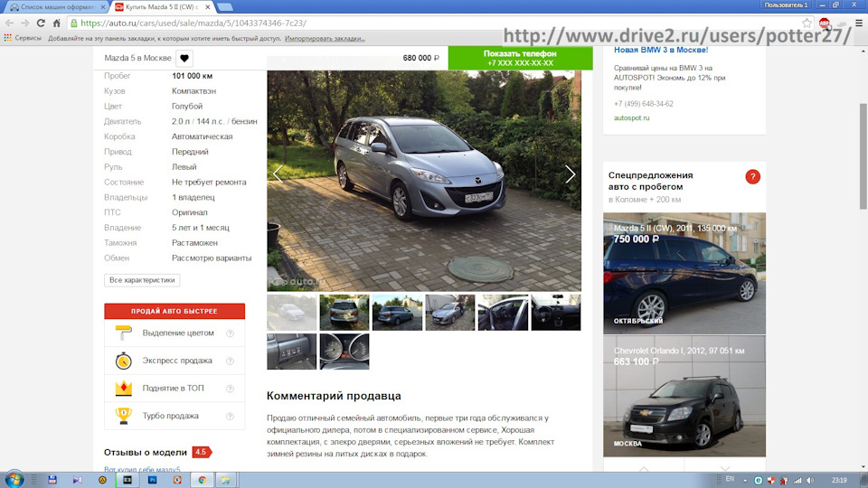Click the paint roller icon for Выделение цветом
This screenshot has width=868, height=488.
(x=124, y=333)
